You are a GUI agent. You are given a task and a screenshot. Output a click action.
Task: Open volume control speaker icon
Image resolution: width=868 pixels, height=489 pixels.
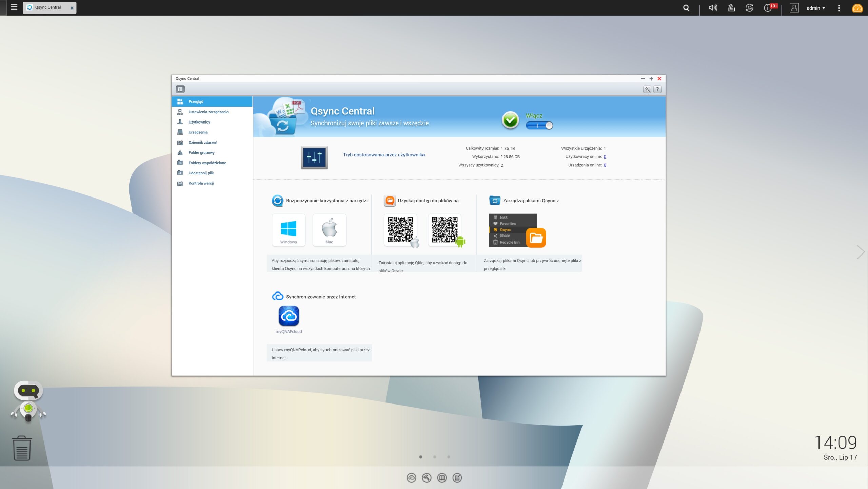(x=713, y=7)
